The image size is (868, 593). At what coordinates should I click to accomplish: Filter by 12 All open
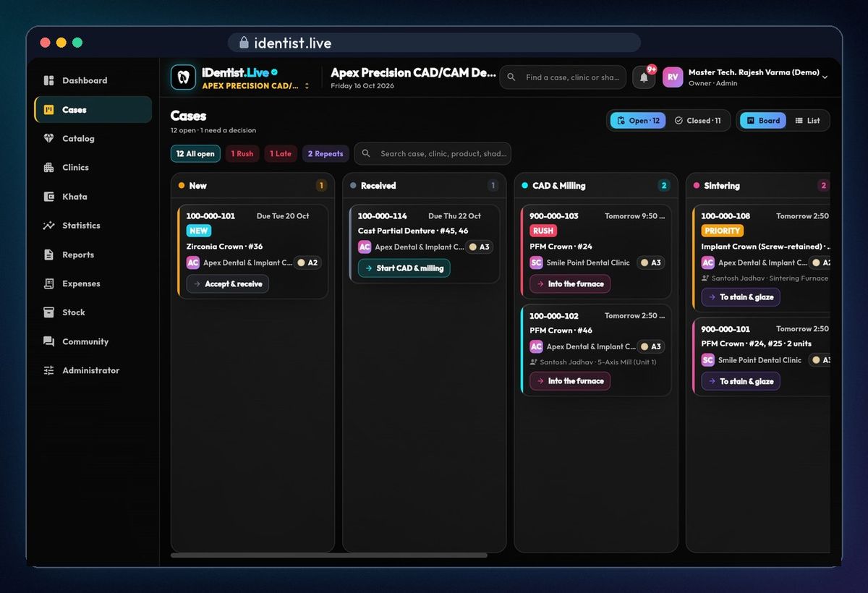(195, 153)
